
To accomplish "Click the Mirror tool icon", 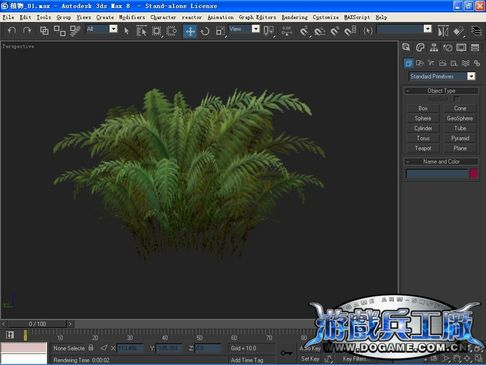I will pos(443,31).
